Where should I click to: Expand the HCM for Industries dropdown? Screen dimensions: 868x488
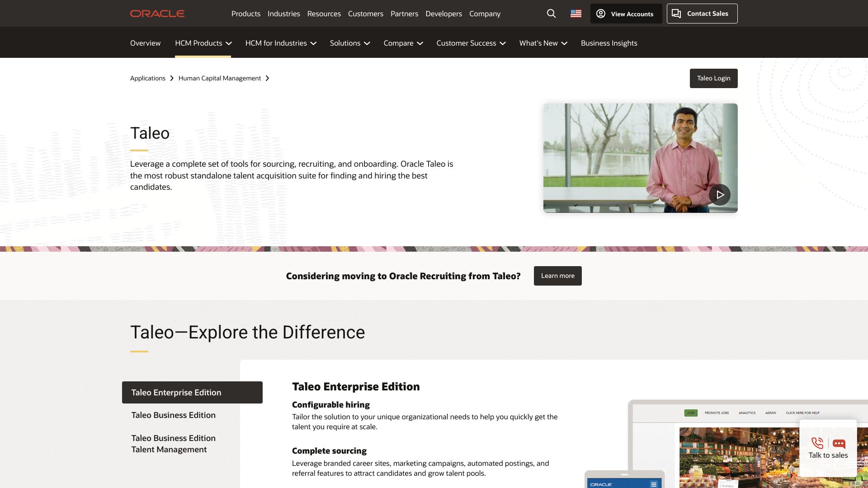(280, 43)
